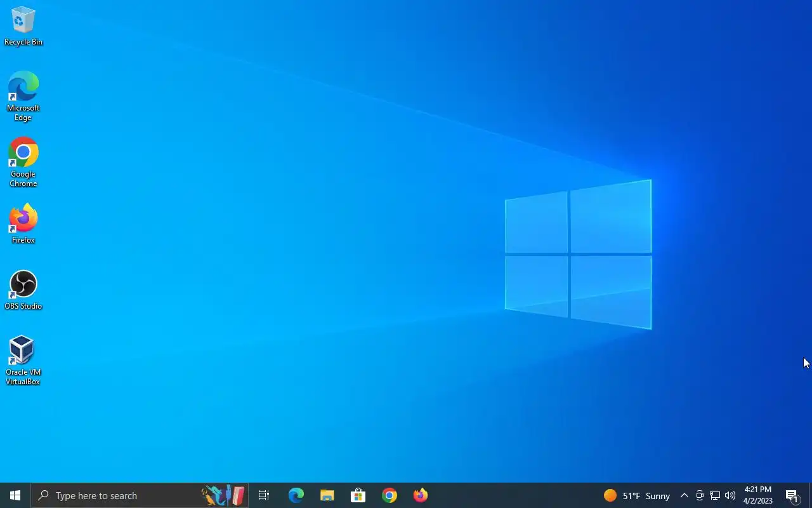Select the Microsoft Edge desktop shortcut
This screenshot has width=812, height=508.
click(23, 97)
